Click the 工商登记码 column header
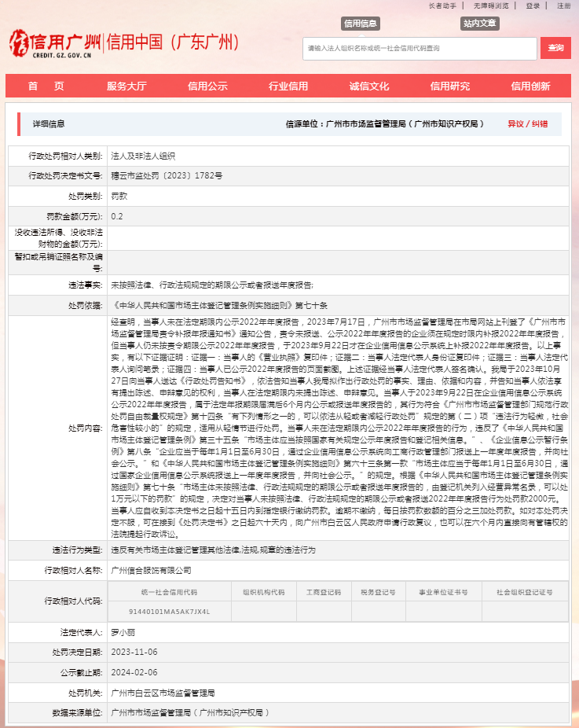The width and height of the screenshot is (579, 728). (x=324, y=592)
